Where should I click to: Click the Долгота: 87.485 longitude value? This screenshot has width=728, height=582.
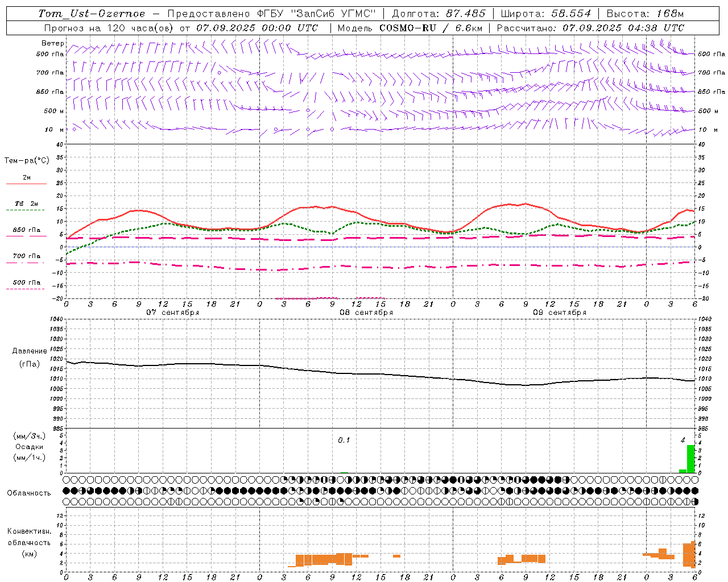439,14
